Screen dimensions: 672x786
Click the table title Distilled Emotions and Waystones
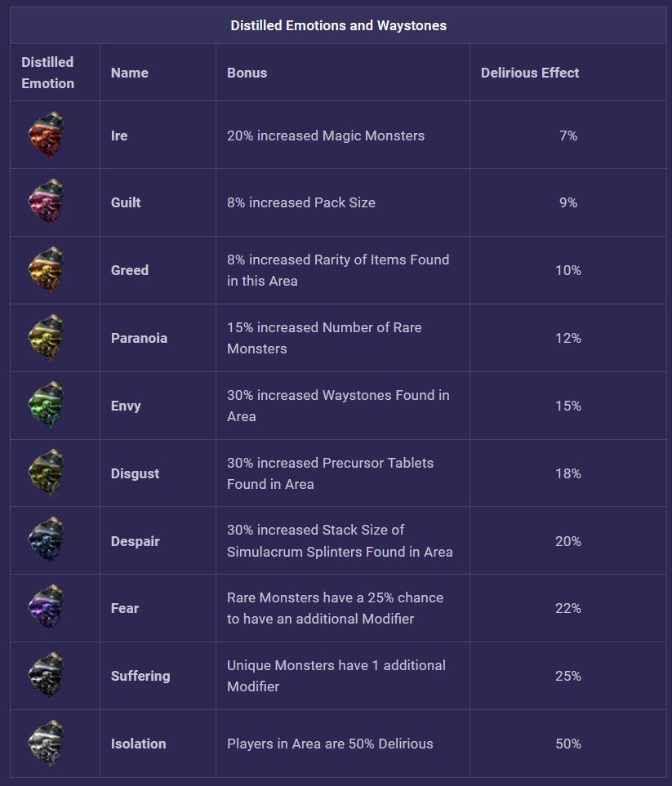(x=338, y=25)
